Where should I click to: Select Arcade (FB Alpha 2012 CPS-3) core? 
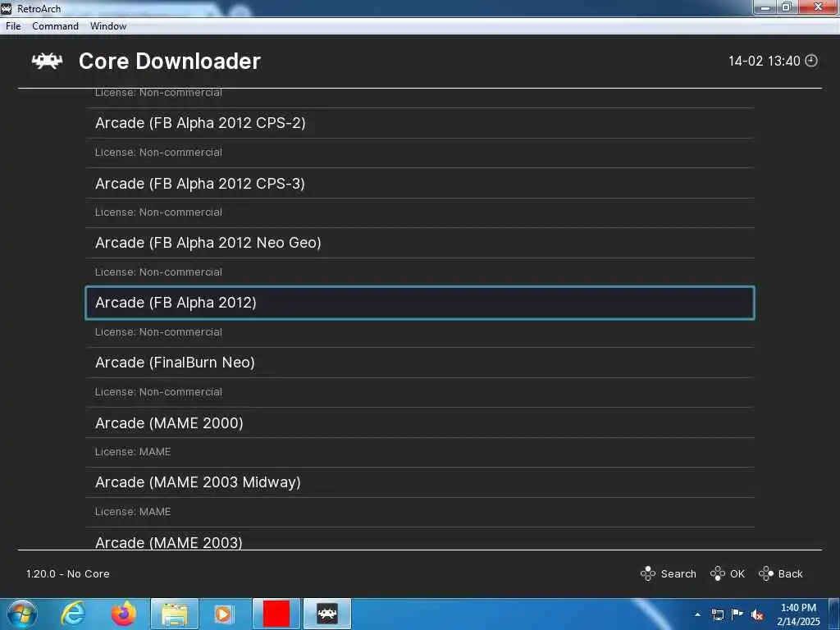pos(420,183)
